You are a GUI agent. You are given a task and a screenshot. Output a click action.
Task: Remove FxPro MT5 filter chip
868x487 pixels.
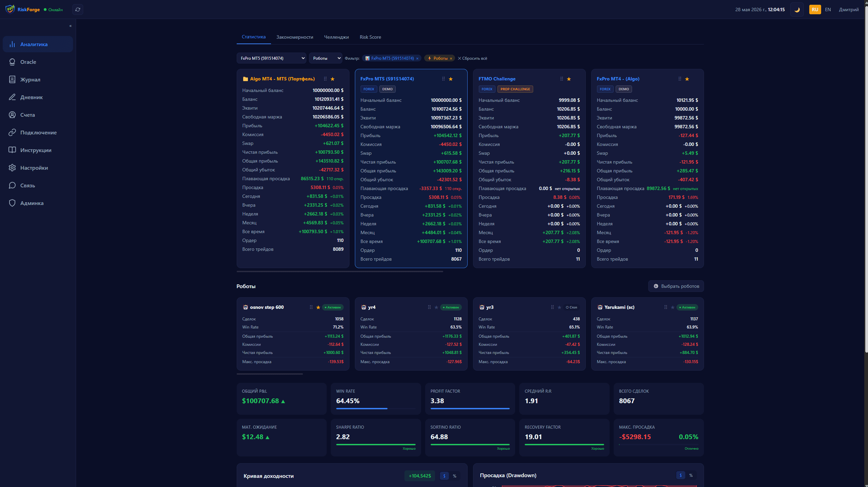tap(417, 59)
